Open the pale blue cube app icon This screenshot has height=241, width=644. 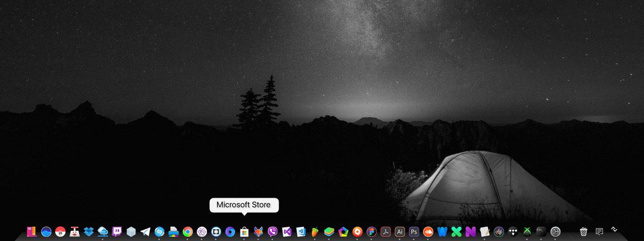(x=131, y=232)
